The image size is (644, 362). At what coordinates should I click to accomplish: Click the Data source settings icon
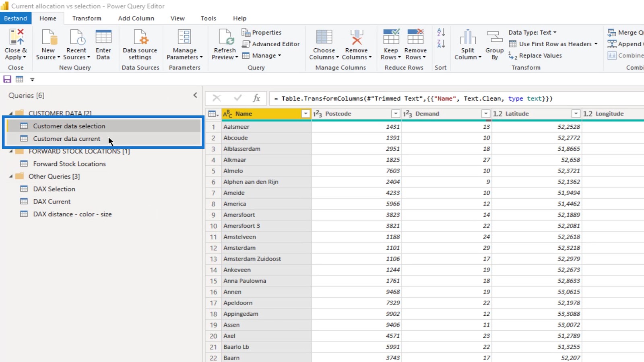point(140,37)
